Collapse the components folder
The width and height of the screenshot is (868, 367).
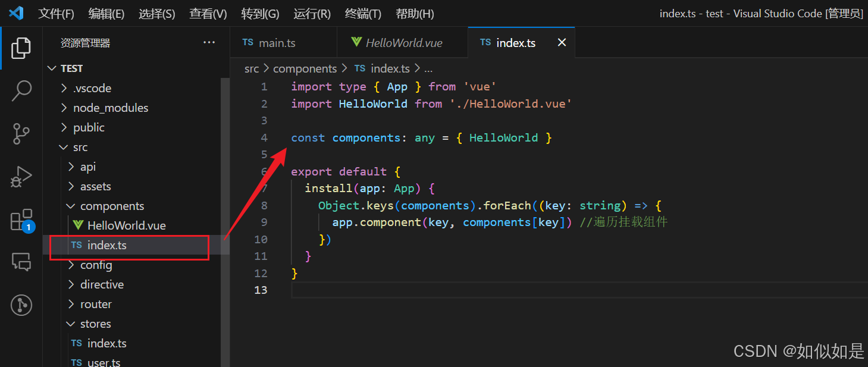click(71, 206)
